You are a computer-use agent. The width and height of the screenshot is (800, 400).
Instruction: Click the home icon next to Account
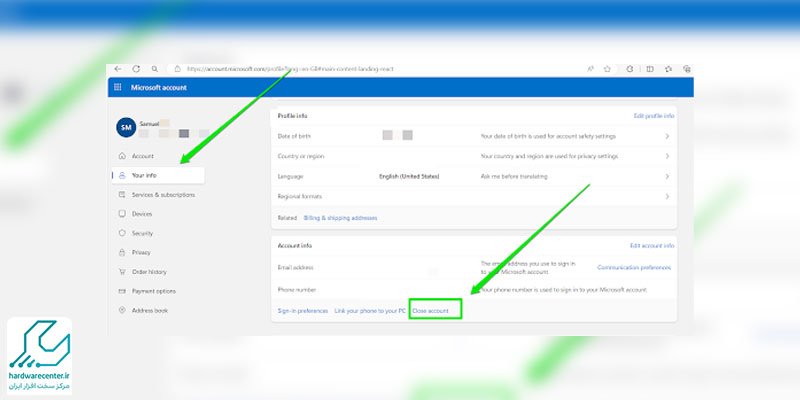[122, 156]
